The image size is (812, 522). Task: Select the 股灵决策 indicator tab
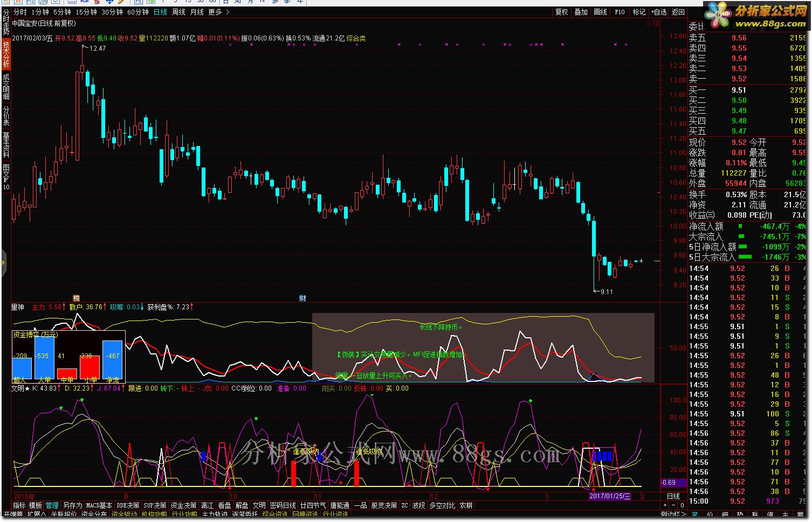pyautogui.click(x=384, y=505)
